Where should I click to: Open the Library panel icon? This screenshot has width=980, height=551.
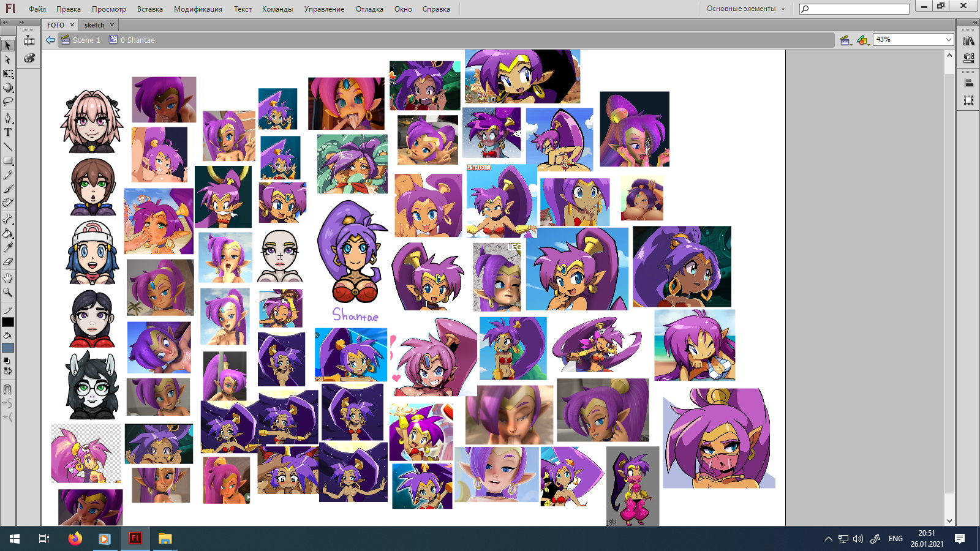click(x=968, y=41)
